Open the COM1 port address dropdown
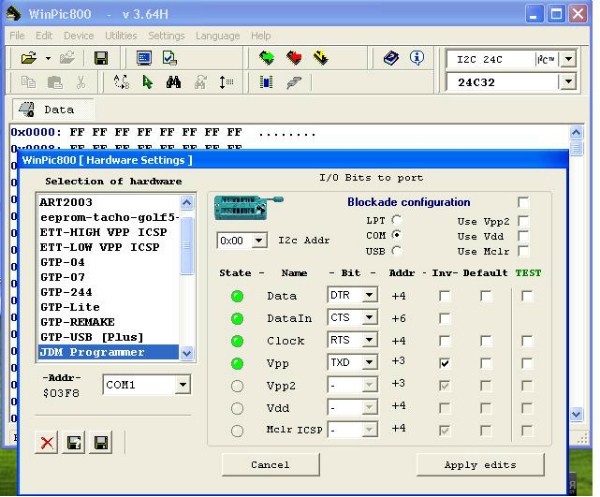This screenshot has width=600, height=497. point(183,385)
